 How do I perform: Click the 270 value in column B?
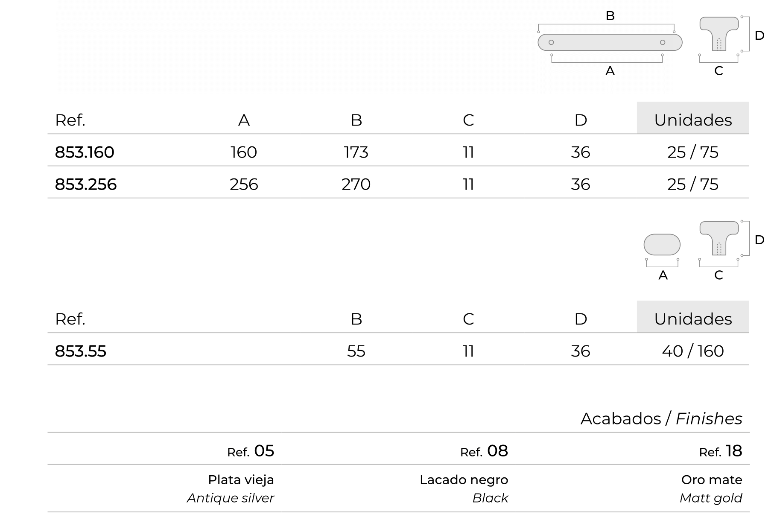click(356, 184)
